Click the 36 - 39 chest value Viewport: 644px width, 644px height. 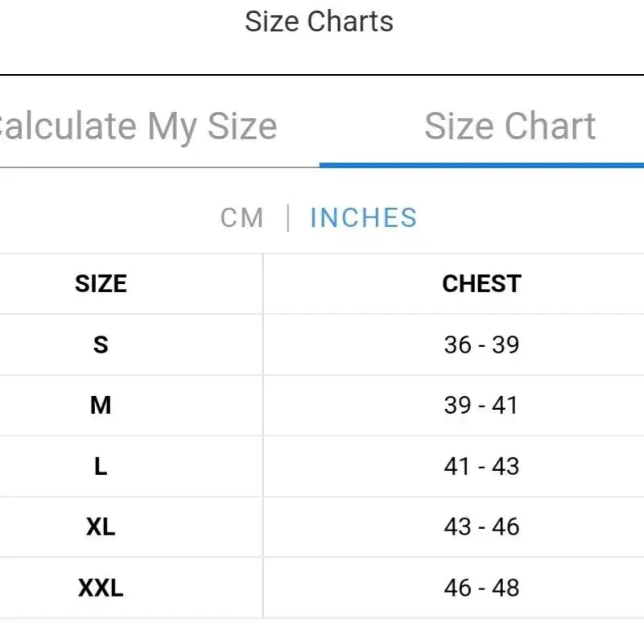[x=481, y=345]
